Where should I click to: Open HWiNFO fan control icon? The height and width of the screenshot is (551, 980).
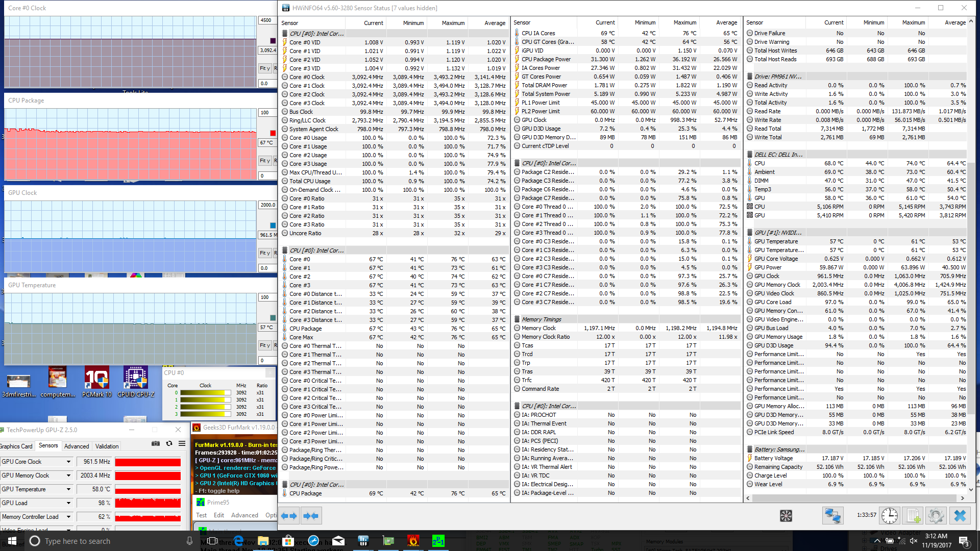[x=786, y=516]
